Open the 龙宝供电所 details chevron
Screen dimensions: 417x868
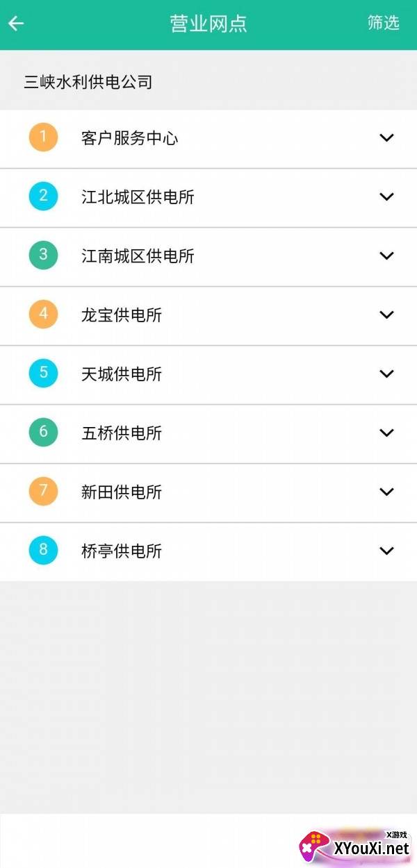(x=387, y=314)
